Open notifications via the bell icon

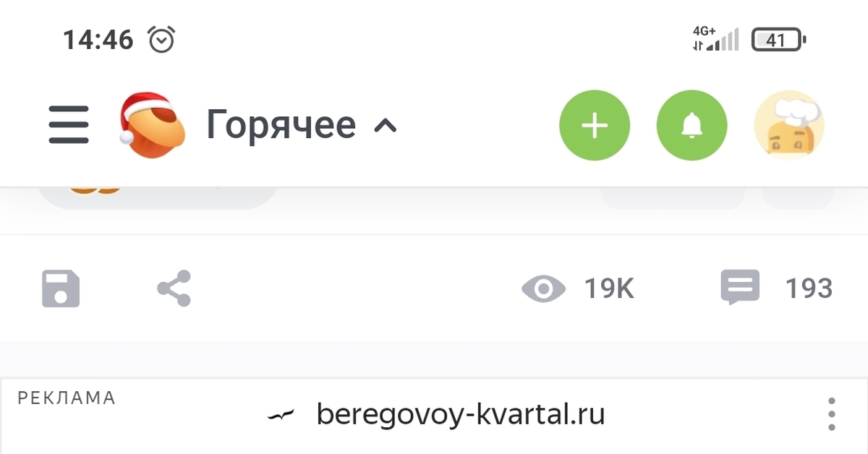click(692, 124)
